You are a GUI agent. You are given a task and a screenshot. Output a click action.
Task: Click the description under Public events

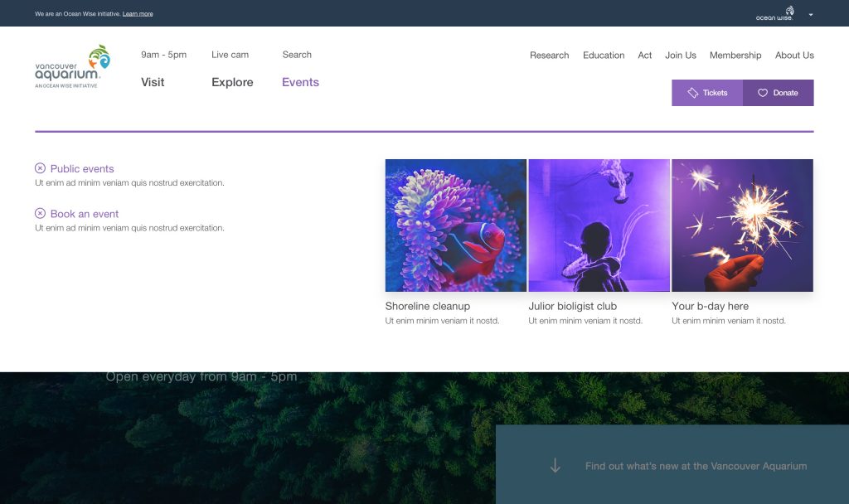point(129,183)
